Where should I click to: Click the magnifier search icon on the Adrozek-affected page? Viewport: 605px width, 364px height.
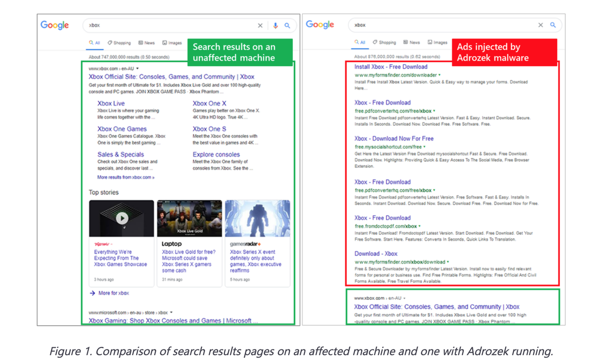coord(553,25)
